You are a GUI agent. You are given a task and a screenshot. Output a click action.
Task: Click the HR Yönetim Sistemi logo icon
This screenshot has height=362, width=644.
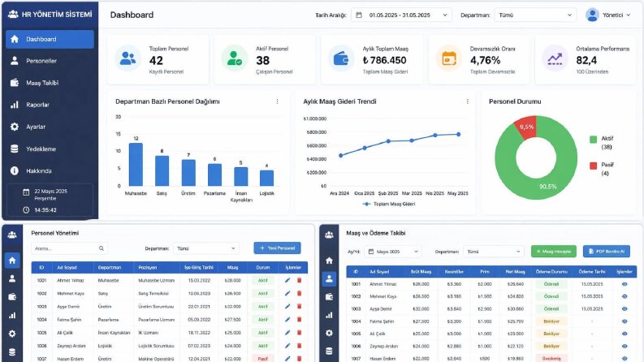[x=13, y=15]
